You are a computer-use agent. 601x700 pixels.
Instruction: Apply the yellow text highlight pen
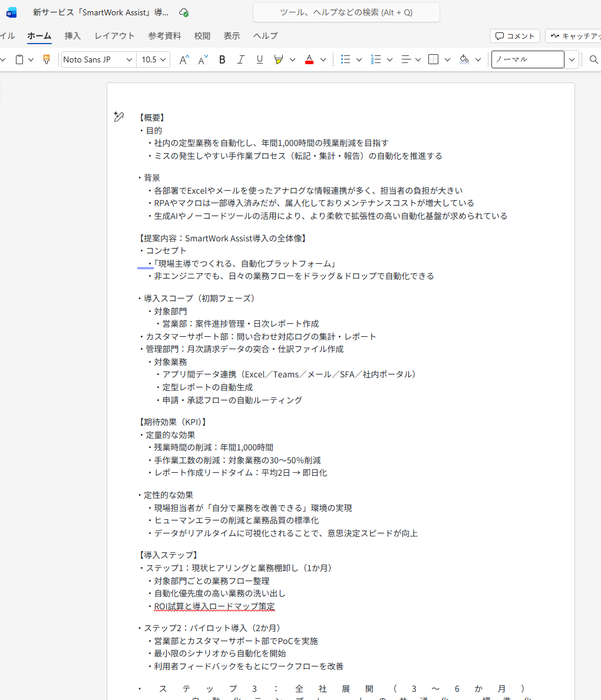[x=279, y=59]
